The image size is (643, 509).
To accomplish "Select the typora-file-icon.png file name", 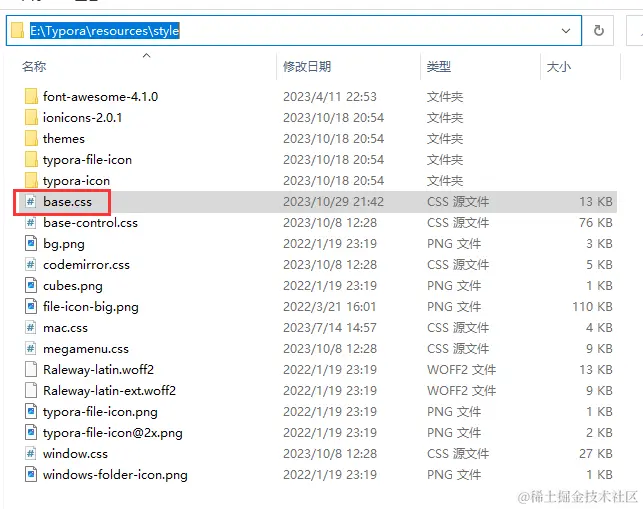I will [100, 411].
